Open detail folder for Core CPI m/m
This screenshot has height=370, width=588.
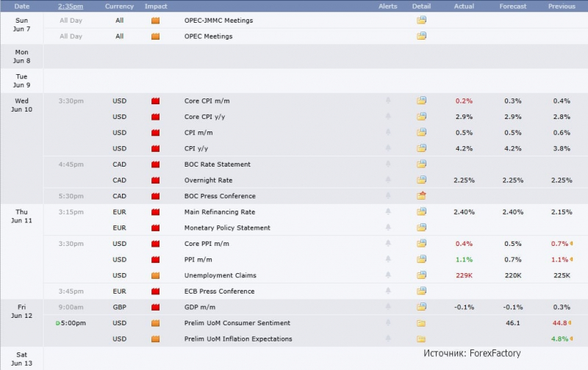tap(421, 101)
